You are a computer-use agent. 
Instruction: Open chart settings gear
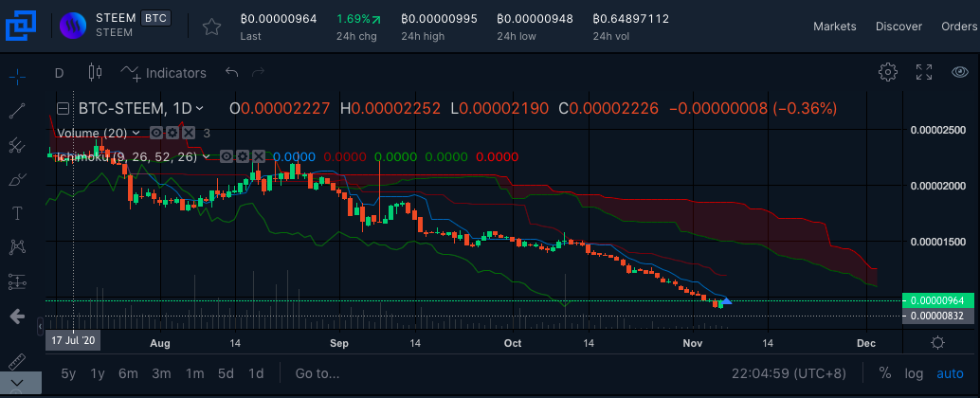(887, 72)
